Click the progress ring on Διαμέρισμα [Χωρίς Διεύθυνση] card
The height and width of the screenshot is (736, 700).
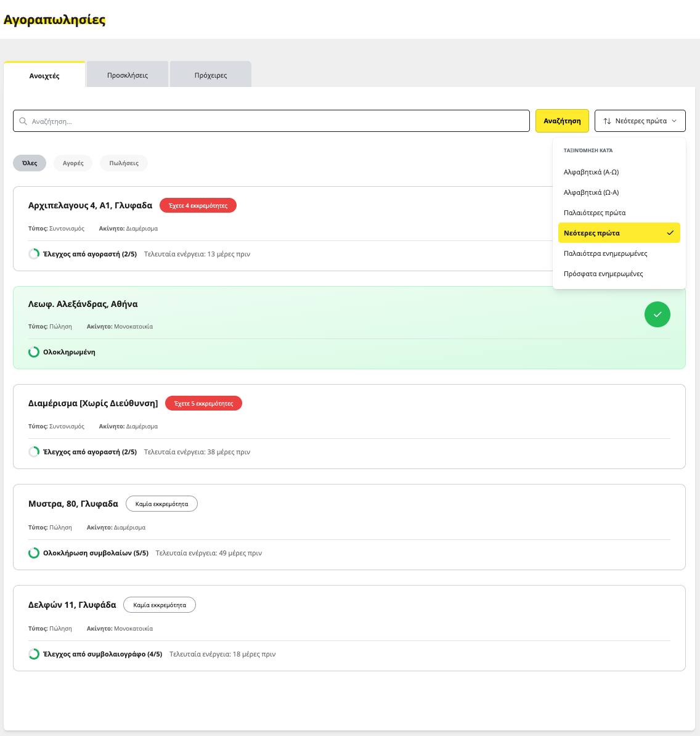[34, 452]
